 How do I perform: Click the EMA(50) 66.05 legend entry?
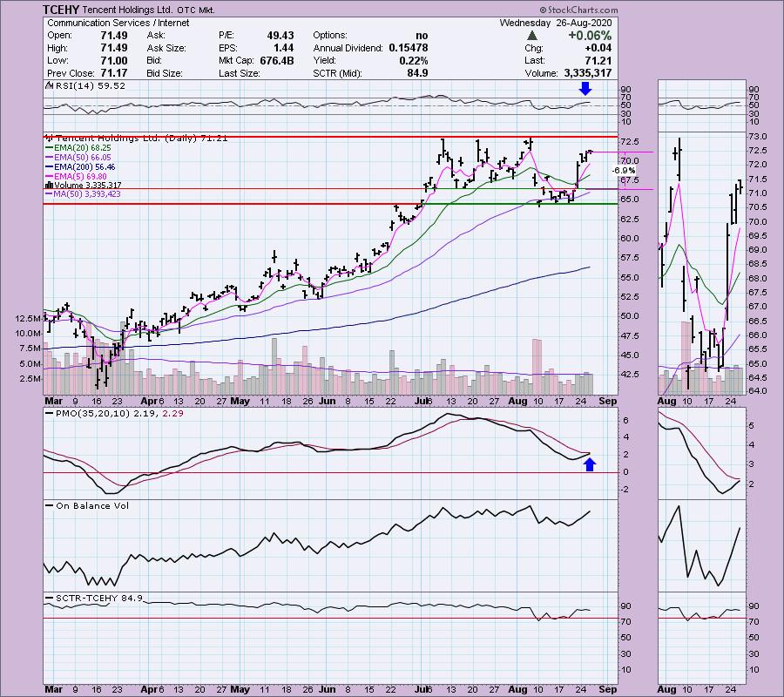pos(78,158)
